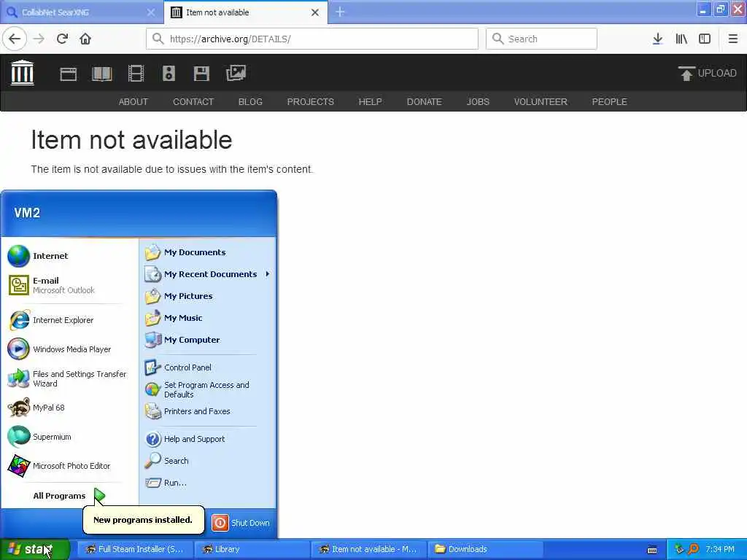This screenshot has width=747, height=560.
Task: Close the 'Item not available' tab
Action: coord(315,12)
